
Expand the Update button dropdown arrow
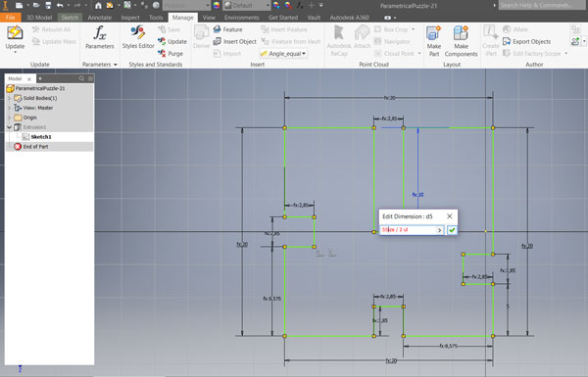pos(15,53)
